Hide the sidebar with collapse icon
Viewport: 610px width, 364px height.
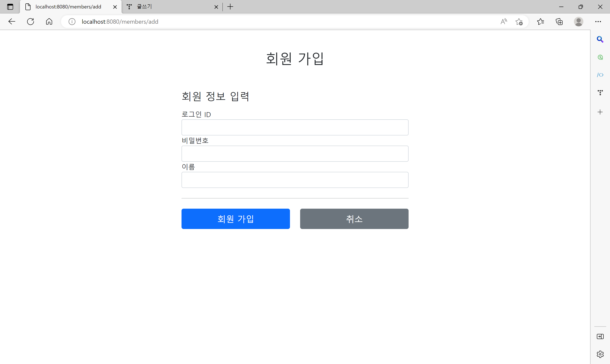click(x=600, y=336)
